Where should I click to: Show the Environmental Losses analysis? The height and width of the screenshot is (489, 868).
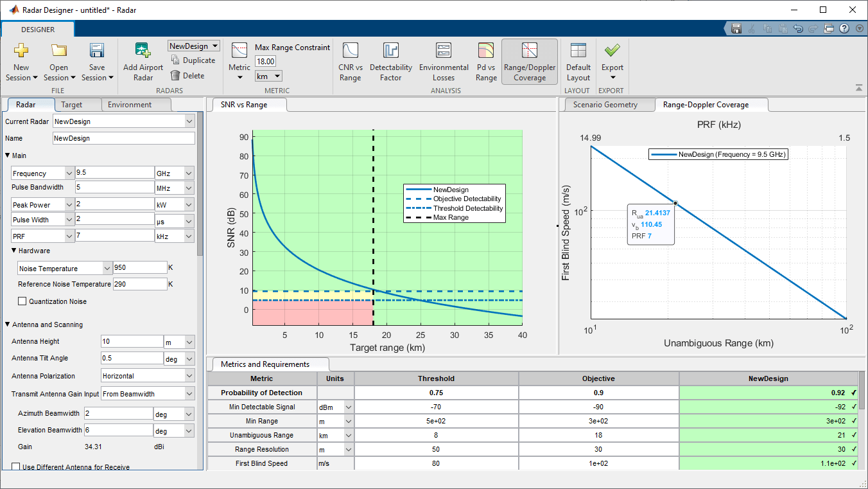[444, 51]
